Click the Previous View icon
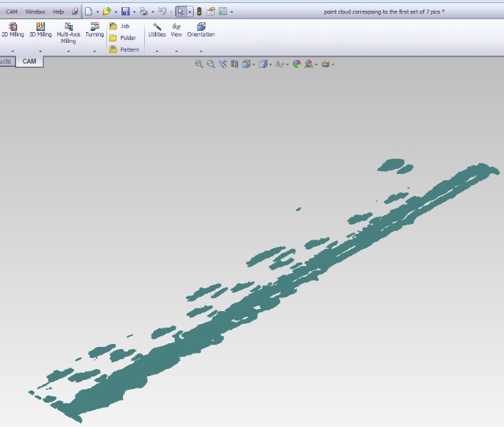This screenshot has width=504, height=427. click(223, 64)
